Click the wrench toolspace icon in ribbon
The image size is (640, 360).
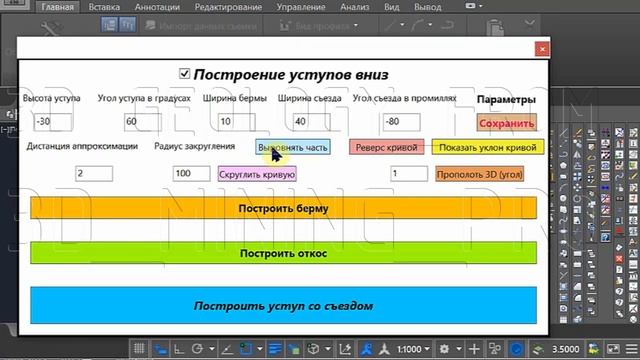[51, 28]
